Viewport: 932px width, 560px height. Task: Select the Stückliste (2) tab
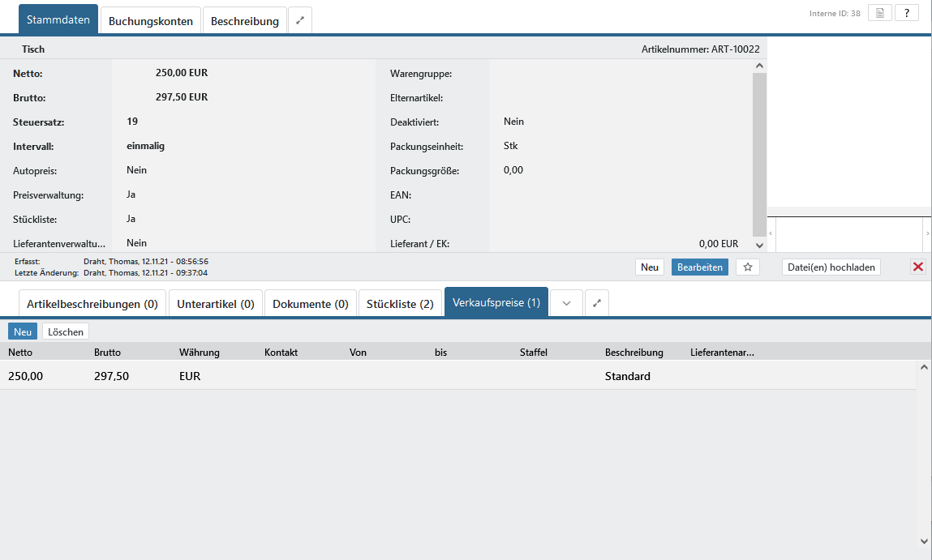(400, 304)
